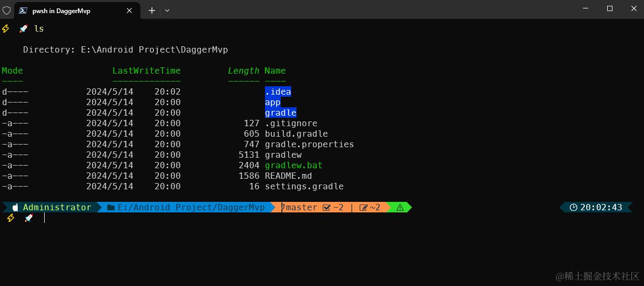Click the README.md file name

289,176
